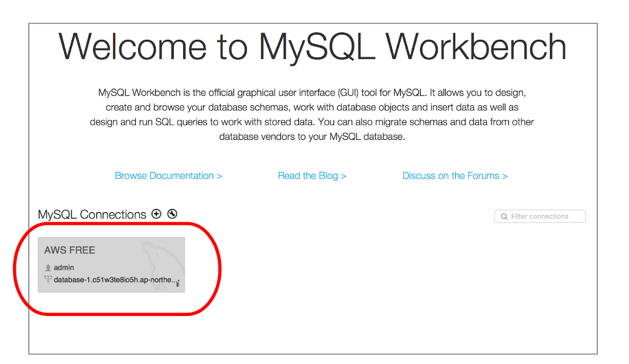The image size is (629, 364).
Task: Click the database-1 hostname text on the tile
Action: [115, 280]
